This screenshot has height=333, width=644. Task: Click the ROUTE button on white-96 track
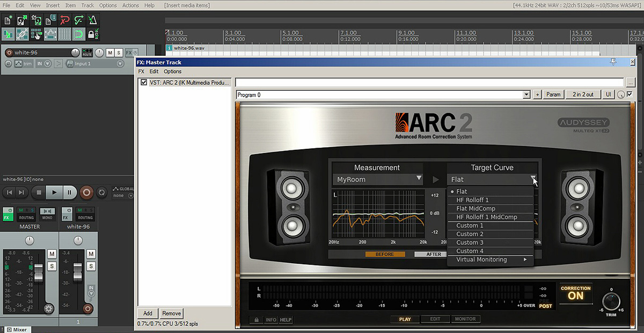87,53
